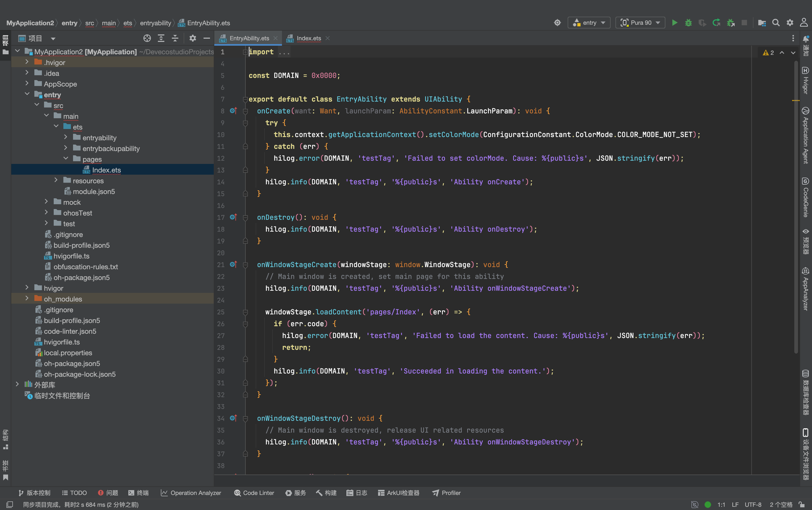Open project panel options gear

(x=193, y=38)
